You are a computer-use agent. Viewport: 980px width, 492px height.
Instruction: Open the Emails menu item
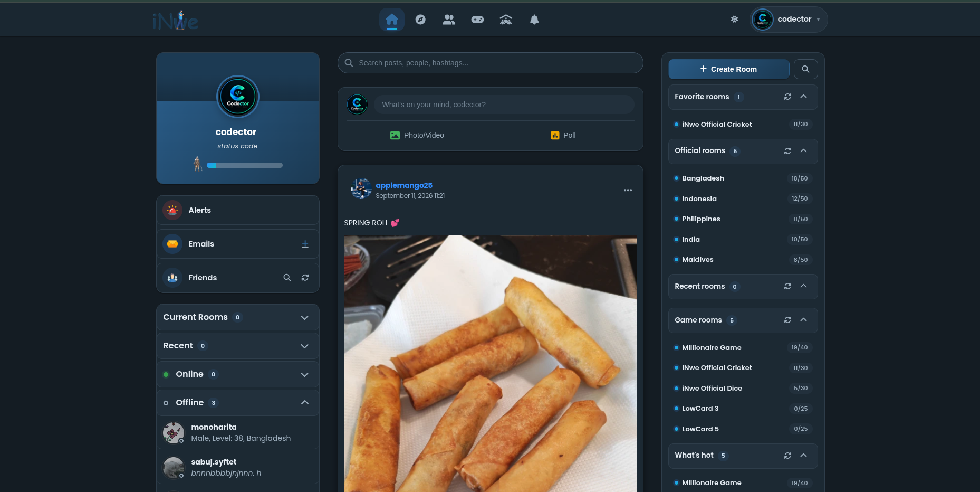click(238, 244)
